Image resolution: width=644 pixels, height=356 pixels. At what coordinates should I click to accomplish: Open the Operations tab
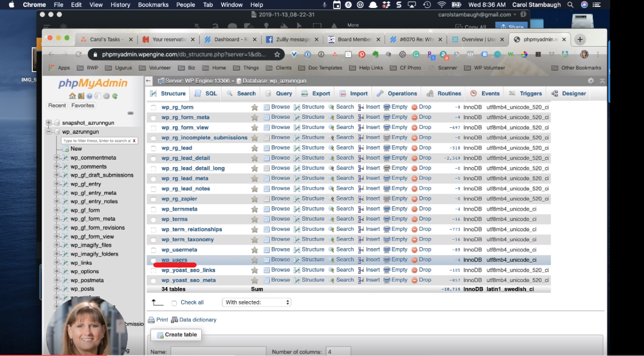(397, 93)
